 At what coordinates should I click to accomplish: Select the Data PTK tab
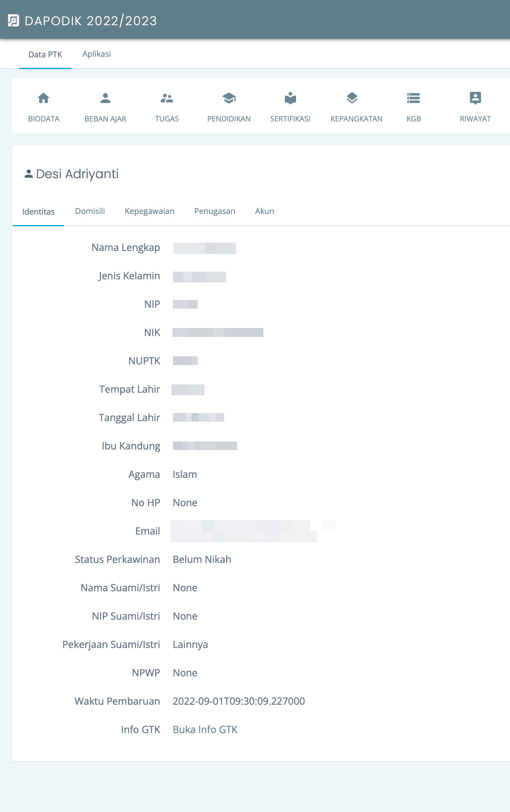(45, 54)
